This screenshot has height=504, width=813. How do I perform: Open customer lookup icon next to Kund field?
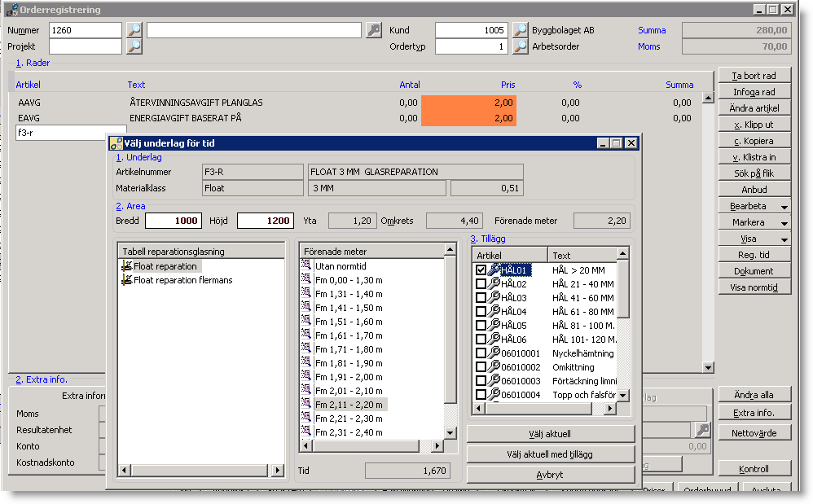520,30
